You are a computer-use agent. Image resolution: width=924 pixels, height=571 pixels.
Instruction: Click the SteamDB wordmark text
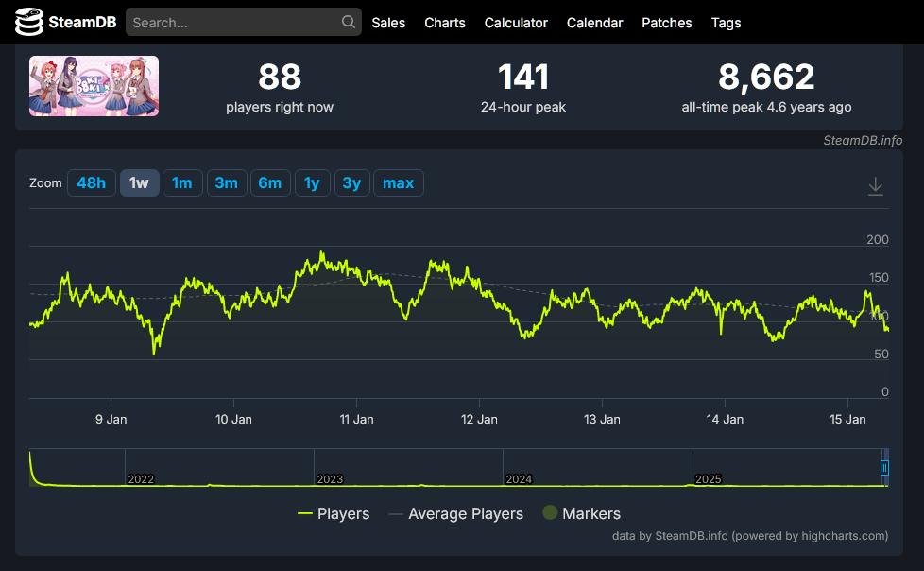pyautogui.click(x=82, y=23)
